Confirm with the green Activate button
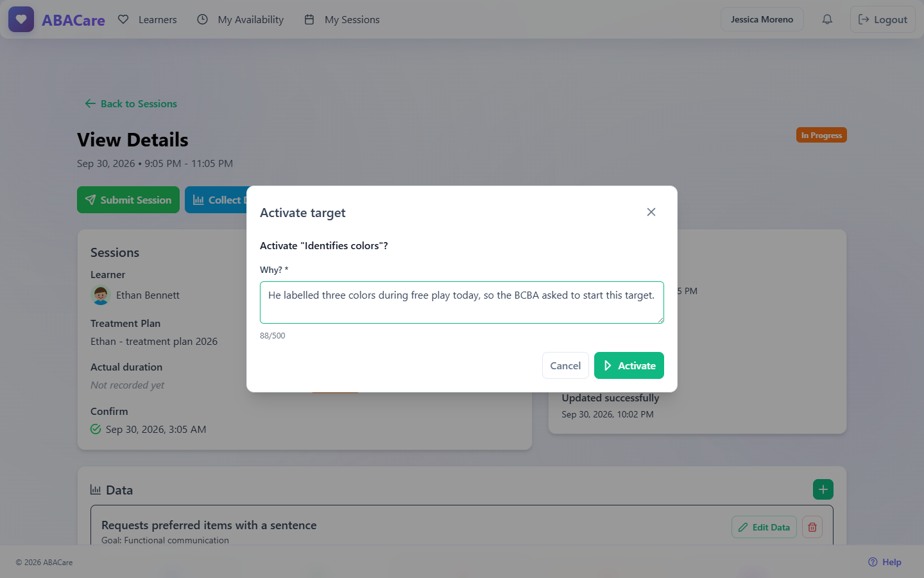This screenshot has height=578, width=924. click(x=629, y=365)
